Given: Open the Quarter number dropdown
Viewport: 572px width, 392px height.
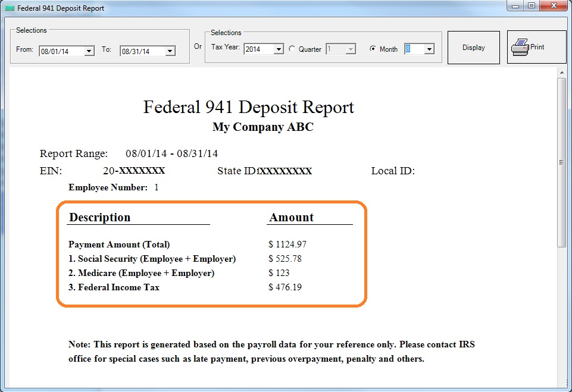Looking at the screenshot, I should (351, 49).
